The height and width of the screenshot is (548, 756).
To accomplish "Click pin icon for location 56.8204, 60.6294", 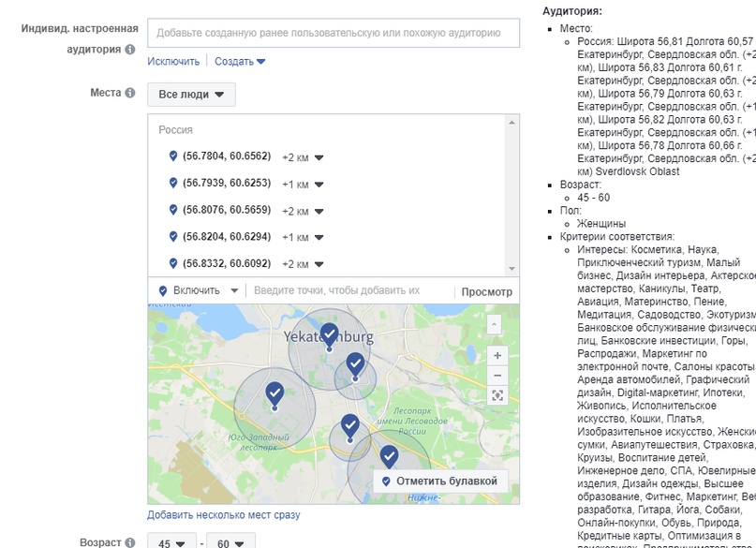I will (x=173, y=237).
